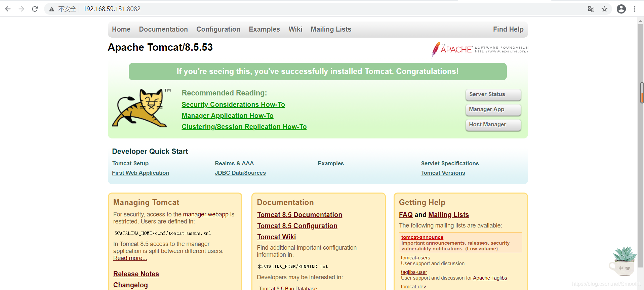644x290 pixels.
Task: Open the Mailing Lists navigation item
Action: coord(331,29)
